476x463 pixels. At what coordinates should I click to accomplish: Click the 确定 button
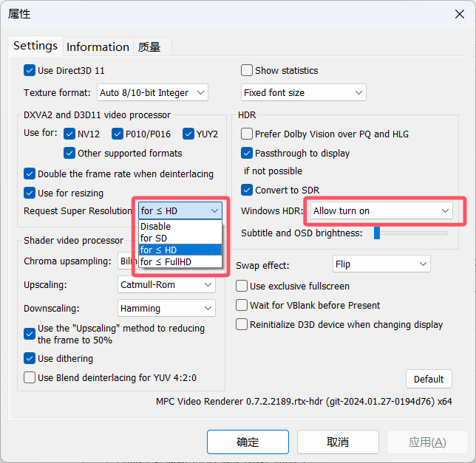click(x=248, y=442)
